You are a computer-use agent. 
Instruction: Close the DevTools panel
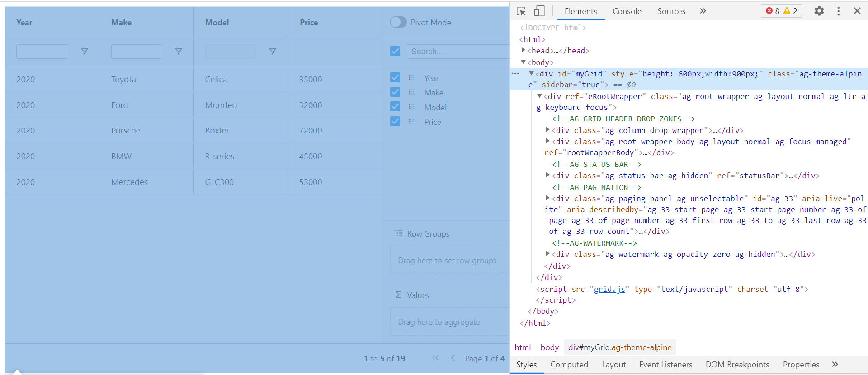tap(857, 11)
